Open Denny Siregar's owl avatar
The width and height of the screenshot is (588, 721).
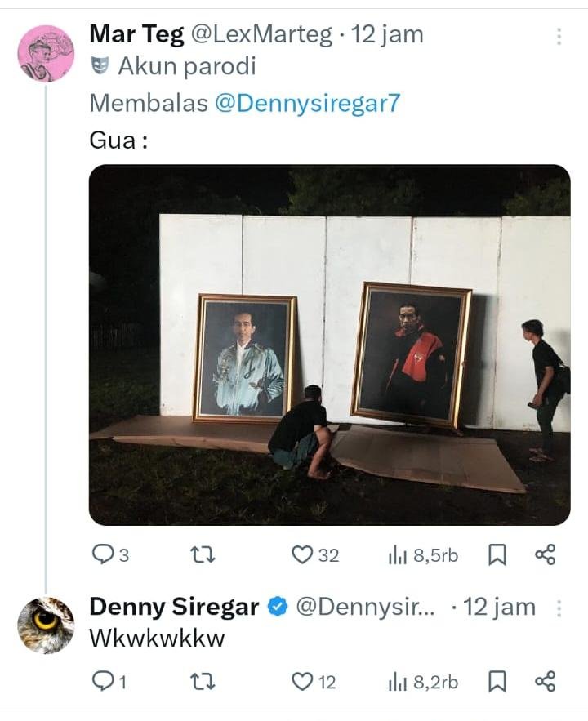tap(46, 625)
